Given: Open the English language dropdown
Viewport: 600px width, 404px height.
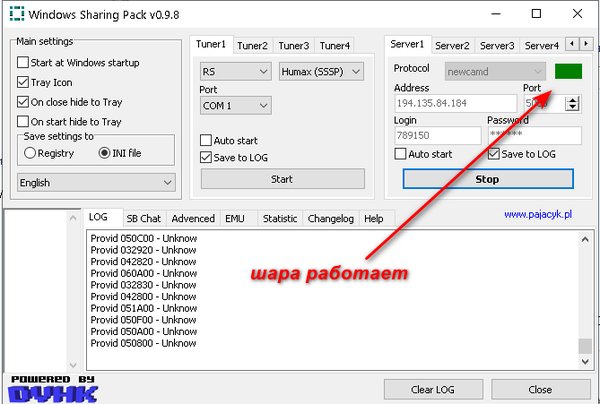Looking at the screenshot, I should 96,183.
